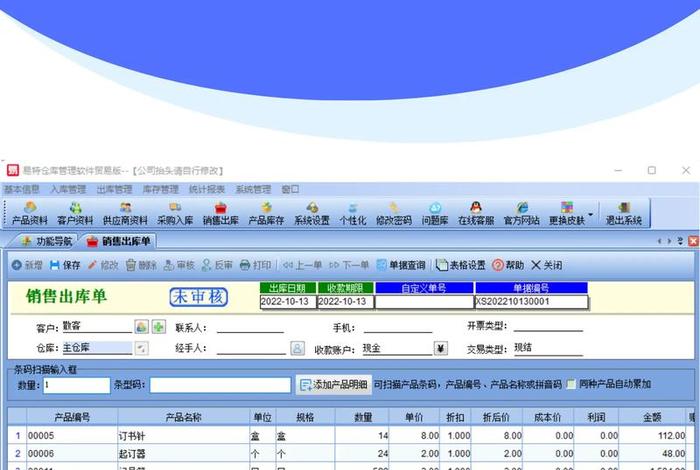This screenshot has height=470, width=700.
Task: Click the tab scroll options arrow icon
Action: coord(680,241)
